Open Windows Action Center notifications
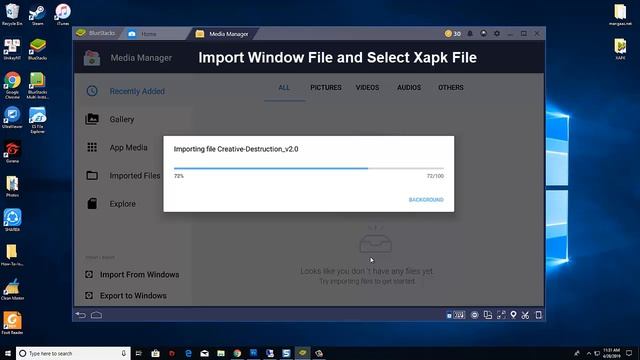 (629, 353)
